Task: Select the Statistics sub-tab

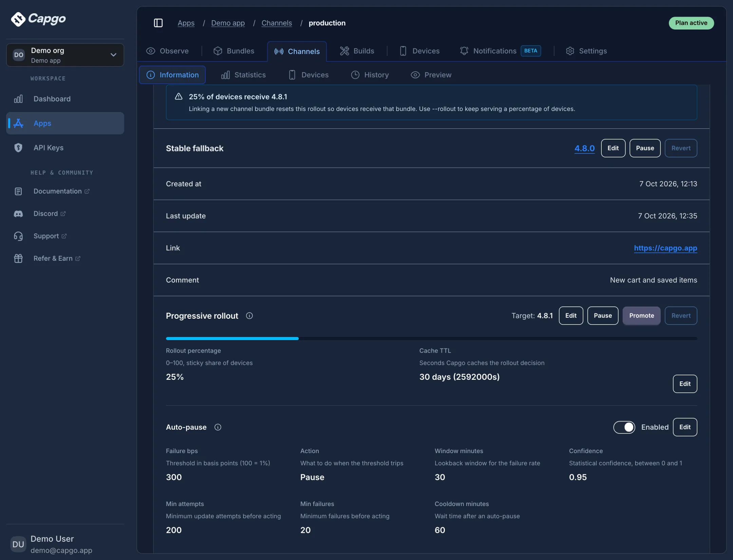Action: [243, 75]
